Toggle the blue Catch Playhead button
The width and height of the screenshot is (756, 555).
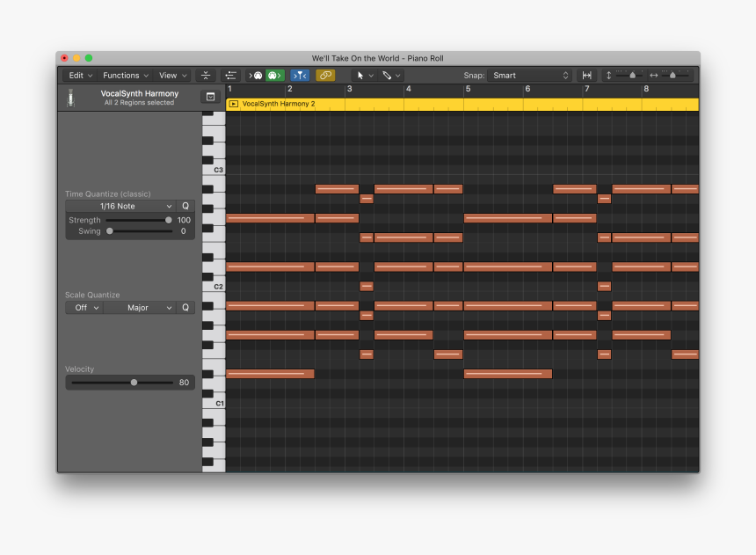[x=300, y=76]
